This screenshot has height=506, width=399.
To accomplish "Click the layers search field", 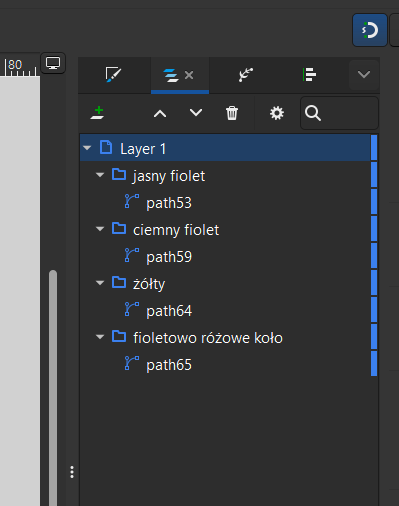I will point(339,113).
